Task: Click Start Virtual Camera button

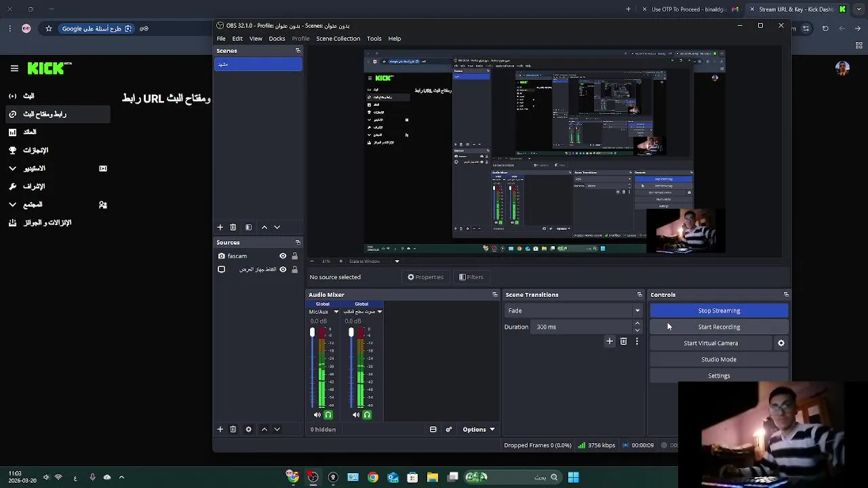Action: 711,343
